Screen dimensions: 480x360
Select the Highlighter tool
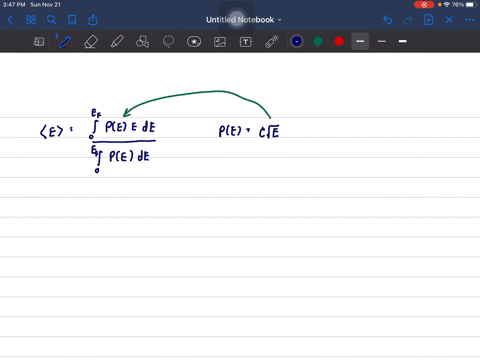[117, 42]
